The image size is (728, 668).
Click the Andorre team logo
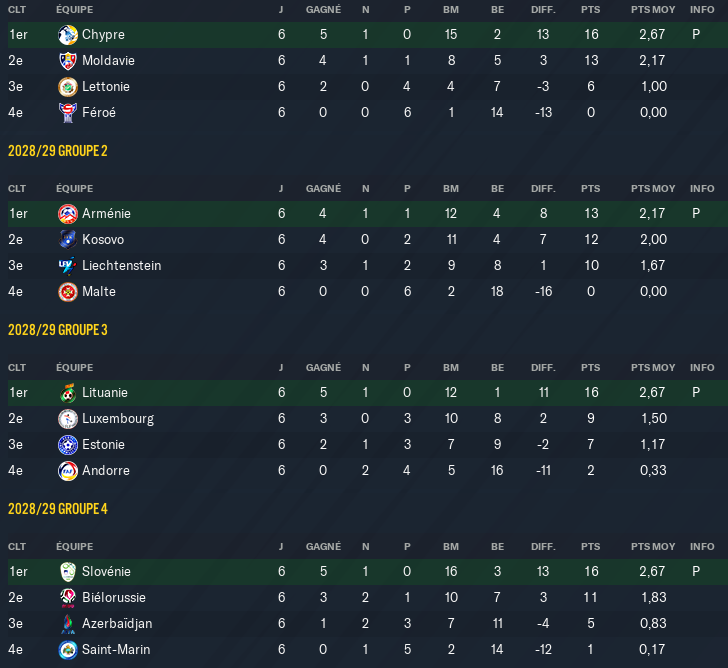[x=68, y=471]
